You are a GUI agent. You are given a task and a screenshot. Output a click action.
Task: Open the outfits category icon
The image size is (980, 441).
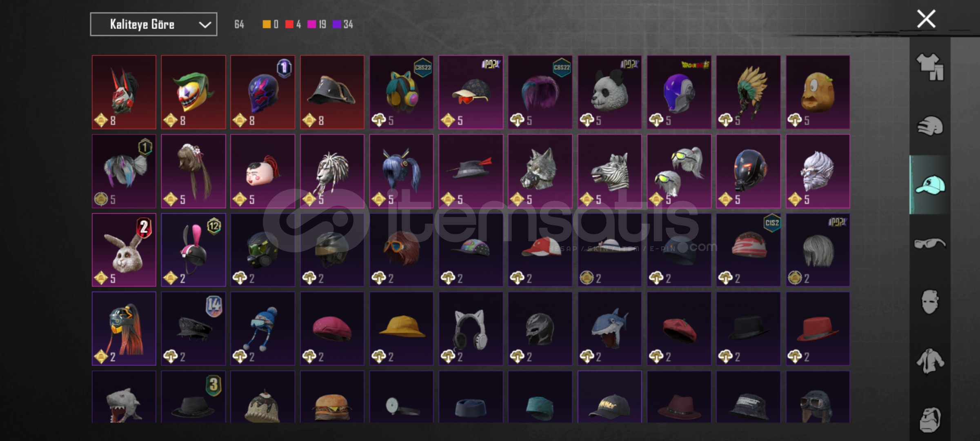tap(930, 67)
